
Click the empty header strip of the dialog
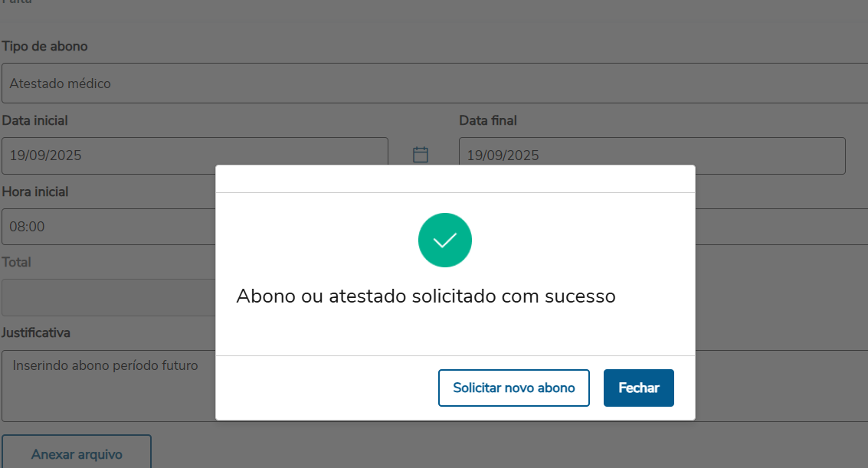pyautogui.click(x=455, y=178)
